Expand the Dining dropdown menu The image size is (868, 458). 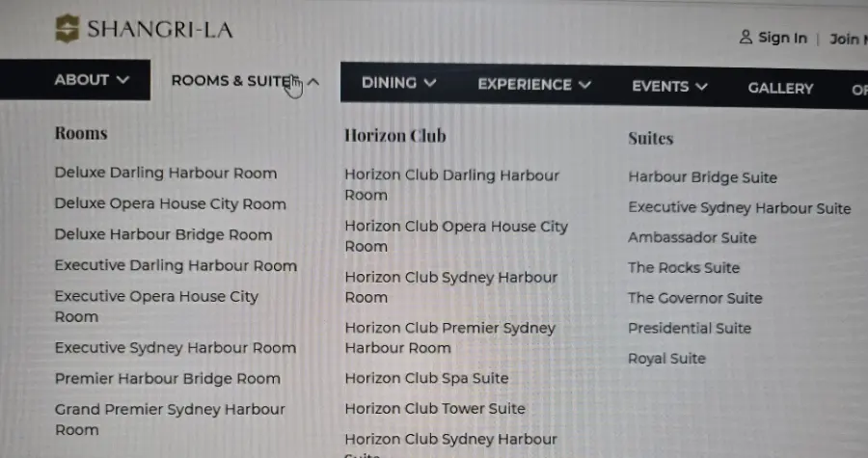coord(398,83)
